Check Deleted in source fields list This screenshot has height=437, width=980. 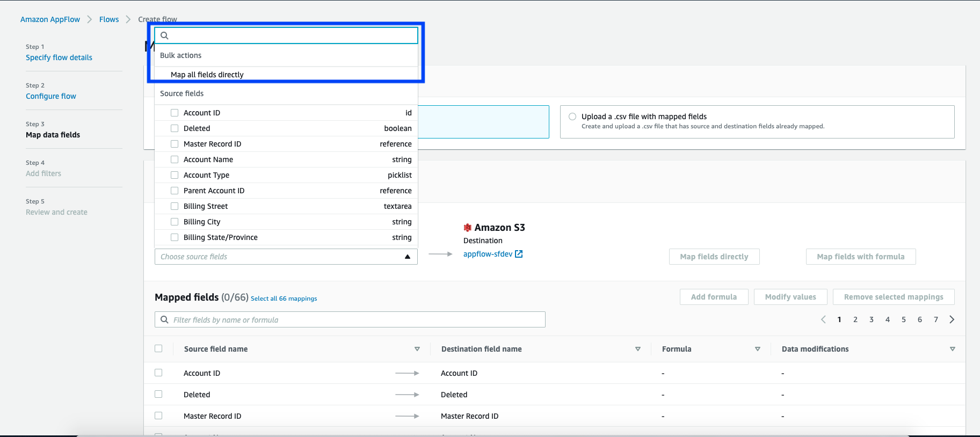click(175, 128)
